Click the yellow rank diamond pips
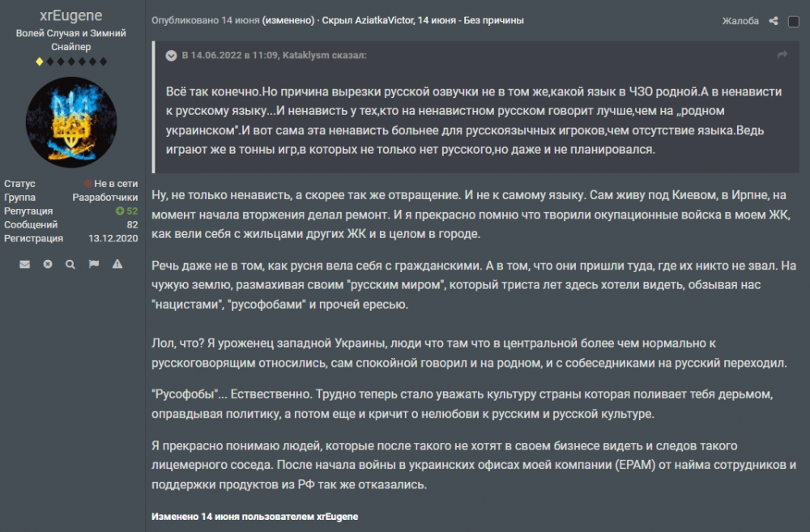The image size is (810, 532). click(x=70, y=62)
